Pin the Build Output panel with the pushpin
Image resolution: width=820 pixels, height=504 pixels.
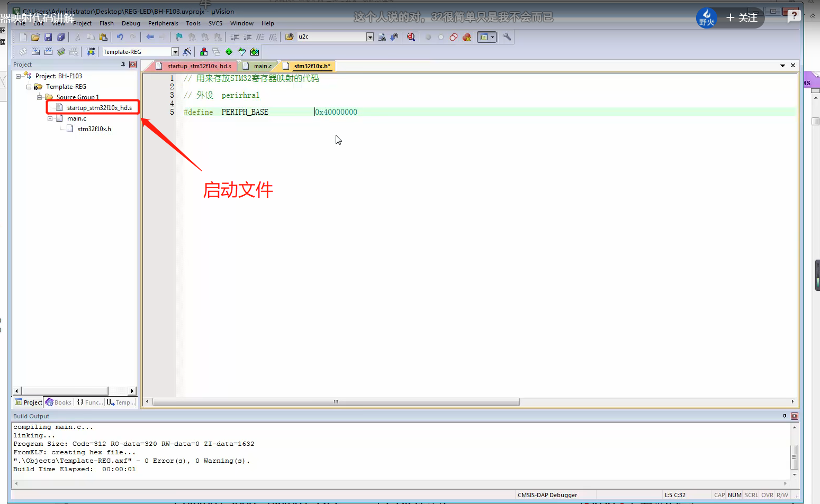[x=785, y=416]
